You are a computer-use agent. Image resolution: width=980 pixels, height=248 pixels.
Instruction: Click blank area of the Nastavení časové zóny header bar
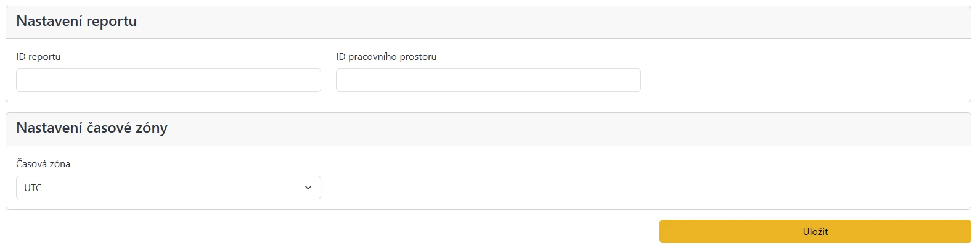pos(555,129)
